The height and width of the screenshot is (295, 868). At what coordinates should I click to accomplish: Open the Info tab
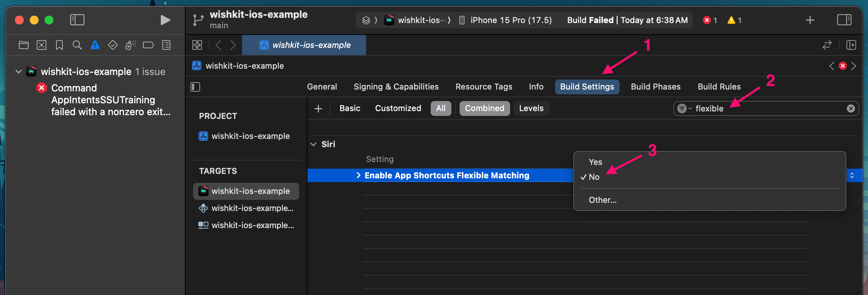pyautogui.click(x=536, y=87)
